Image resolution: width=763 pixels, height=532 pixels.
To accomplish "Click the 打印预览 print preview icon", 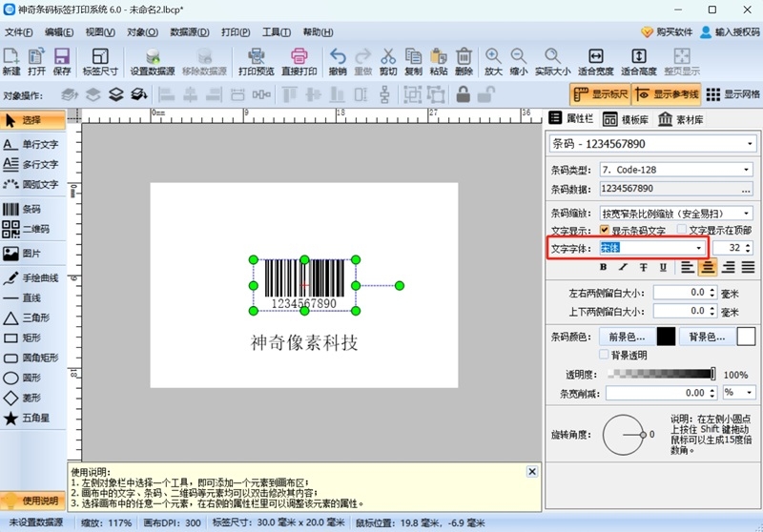I will (x=256, y=62).
